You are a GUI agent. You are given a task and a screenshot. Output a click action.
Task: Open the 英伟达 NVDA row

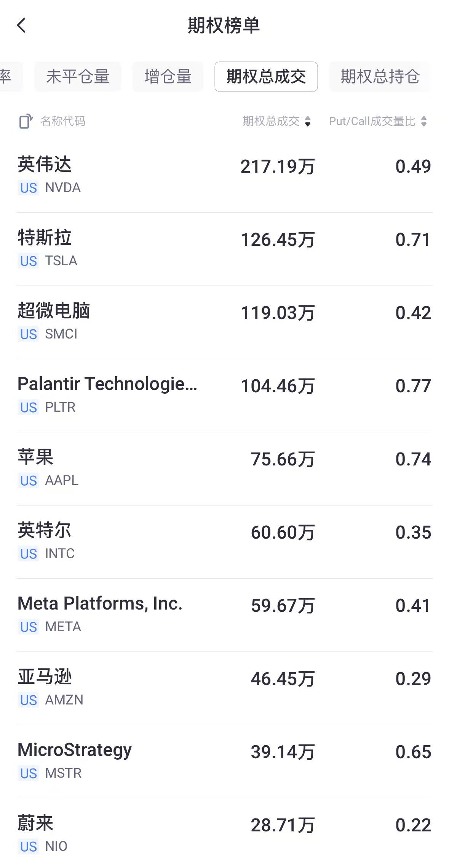[224, 176]
